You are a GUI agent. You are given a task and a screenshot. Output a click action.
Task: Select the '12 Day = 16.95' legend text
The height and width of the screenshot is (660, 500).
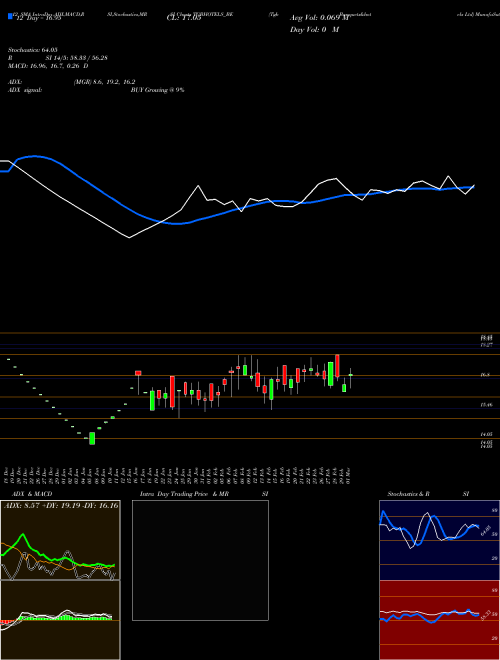tap(37, 18)
